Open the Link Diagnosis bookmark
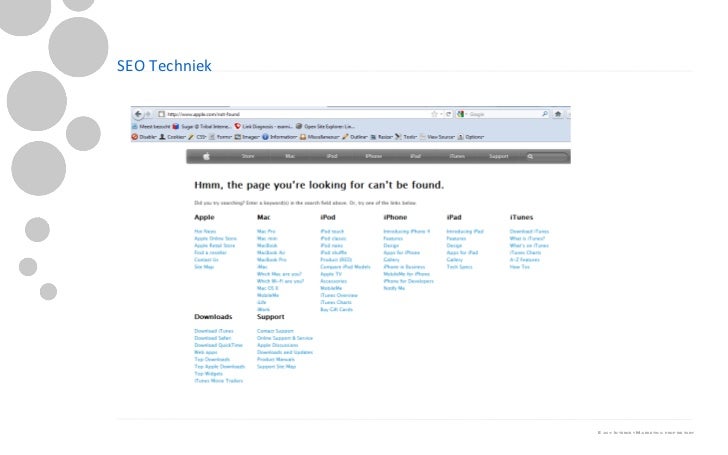 (x=264, y=126)
